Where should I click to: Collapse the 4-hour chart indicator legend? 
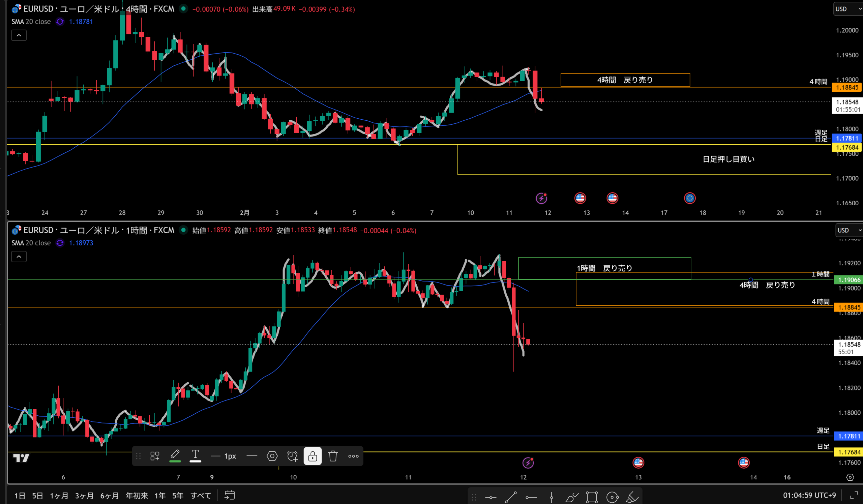19,35
